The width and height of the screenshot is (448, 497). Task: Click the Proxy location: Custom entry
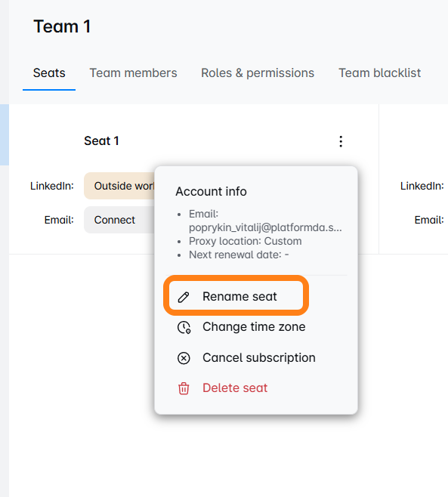(245, 241)
